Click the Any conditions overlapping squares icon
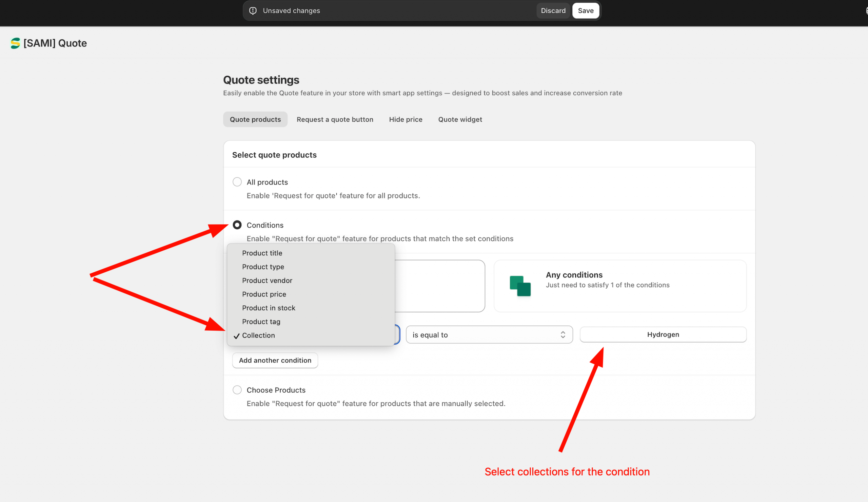The height and width of the screenshot is (502, 868). pyautogui.click(x=520, y=286)
